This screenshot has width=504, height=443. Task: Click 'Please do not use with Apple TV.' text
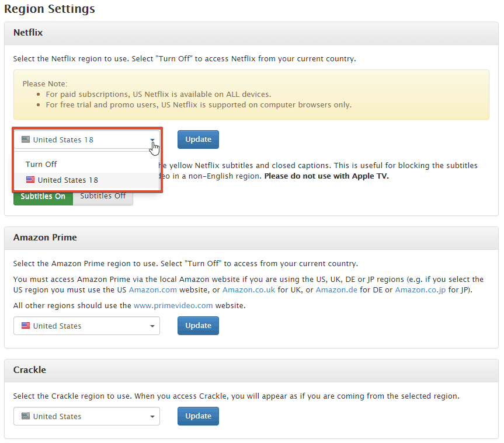tap(326, 176)
